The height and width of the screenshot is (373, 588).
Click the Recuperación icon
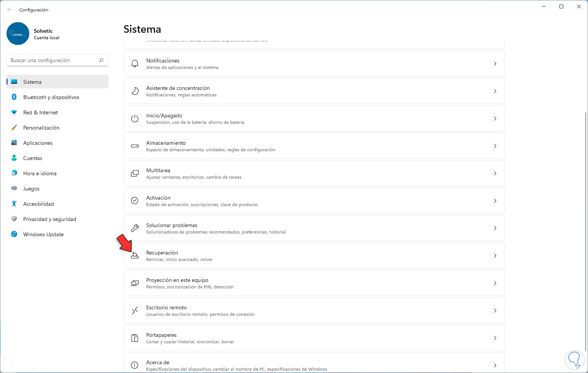coord(135,256)
